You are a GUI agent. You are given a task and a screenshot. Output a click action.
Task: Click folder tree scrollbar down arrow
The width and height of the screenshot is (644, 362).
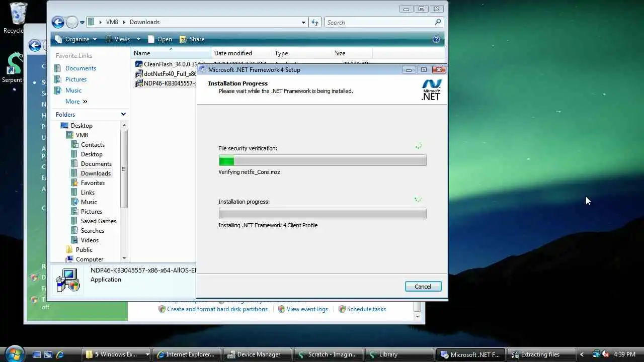pos(124,258)
